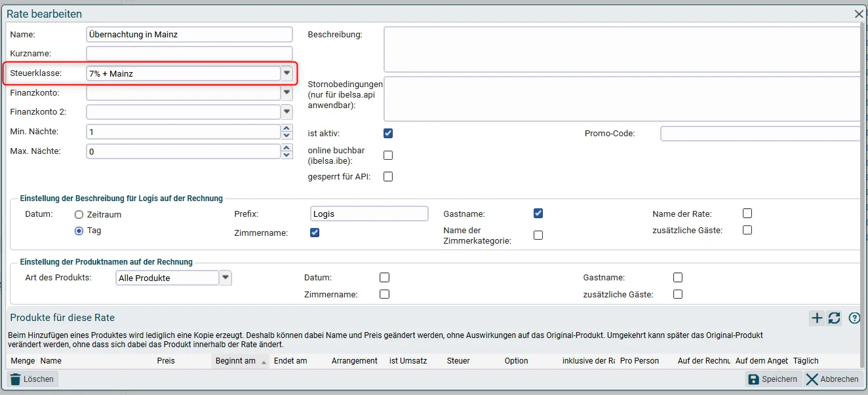Select the Tag date option
Screen dimensions: 868x395
pos(79,231)
